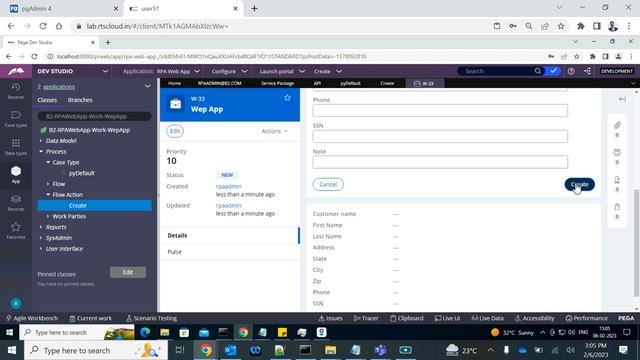The width and height of the screenshot is (640, 360).
Task: Mark W-33 case as favorite star
Action: tap(287, 98)
